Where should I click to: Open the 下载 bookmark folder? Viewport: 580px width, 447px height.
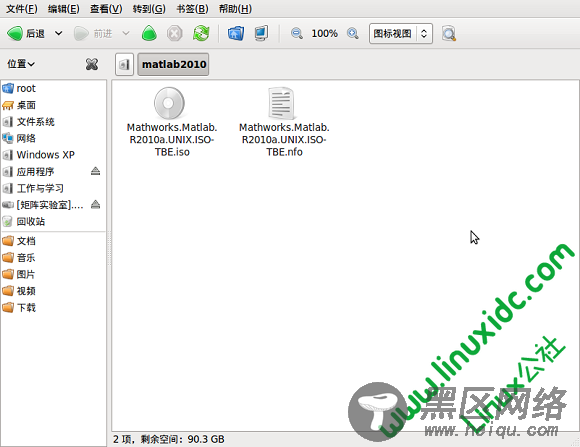point(53,307)
